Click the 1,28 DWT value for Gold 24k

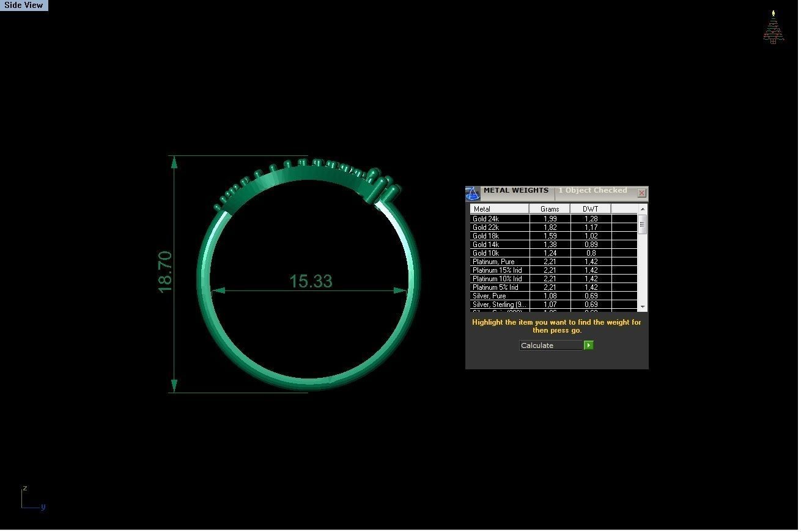click(x=591, y=219)
